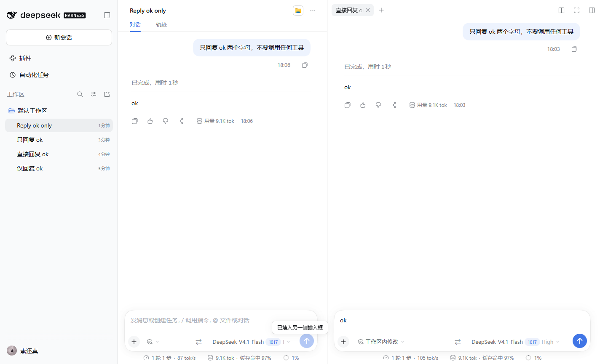The width and height of the screenshot is (600, 364).
Task: Open user profile 素还真
Action: tap(23, 351)
